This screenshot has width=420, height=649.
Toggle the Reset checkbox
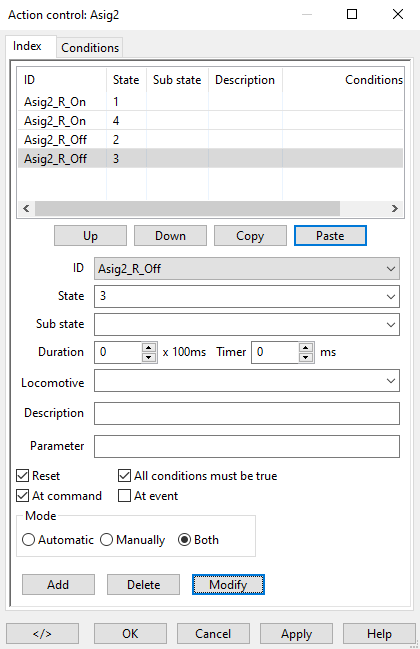22,476
